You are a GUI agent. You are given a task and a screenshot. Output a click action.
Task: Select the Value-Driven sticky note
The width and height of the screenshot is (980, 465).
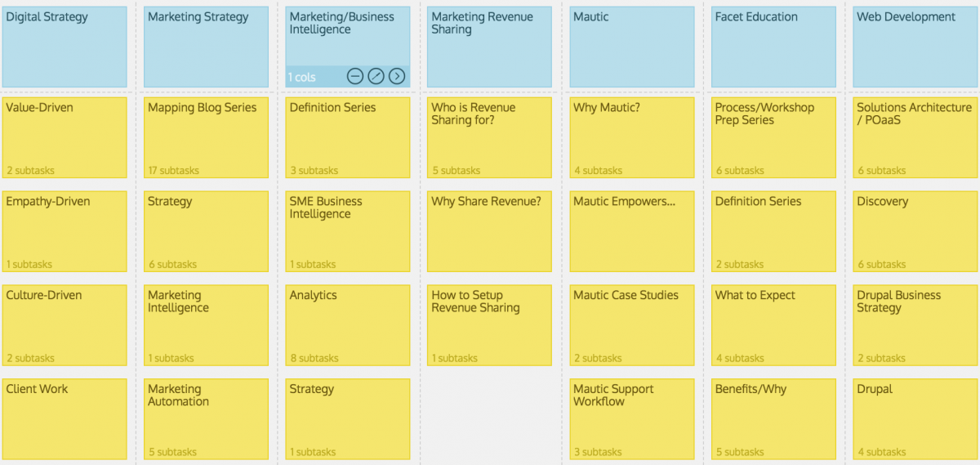coord(65,137)
